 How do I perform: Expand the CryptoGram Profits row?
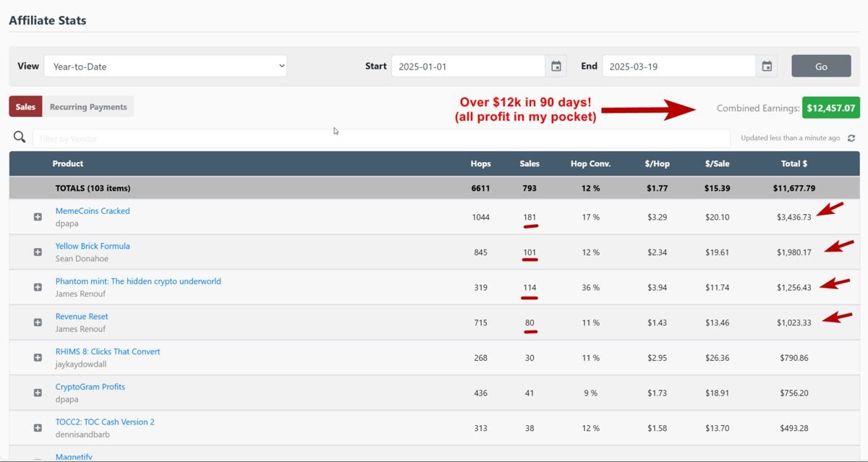point(38,393)
